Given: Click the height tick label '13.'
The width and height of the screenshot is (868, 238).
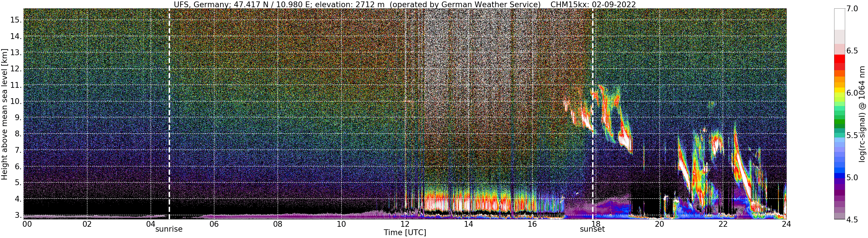Looking at the screenshot, I should pos(16,53).
